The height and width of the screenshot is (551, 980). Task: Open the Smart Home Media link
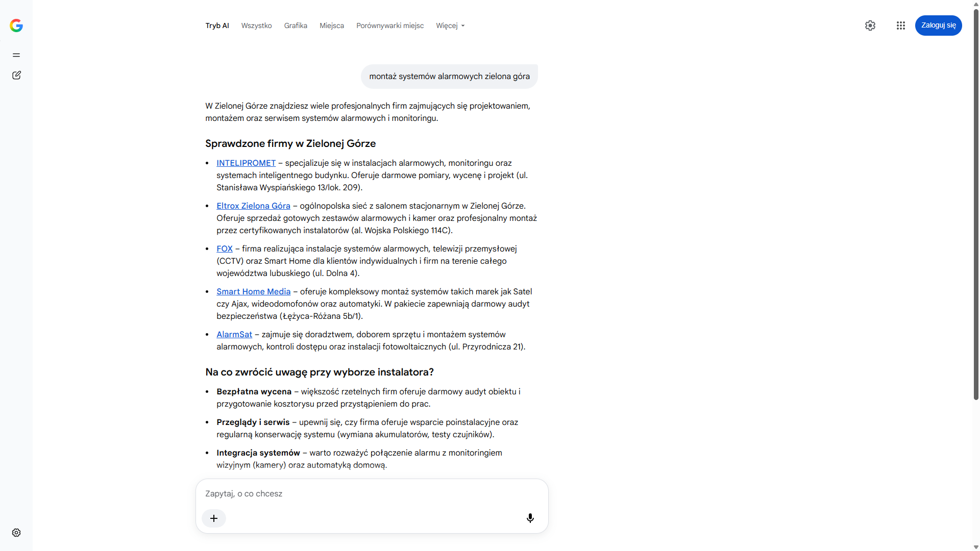253,292
